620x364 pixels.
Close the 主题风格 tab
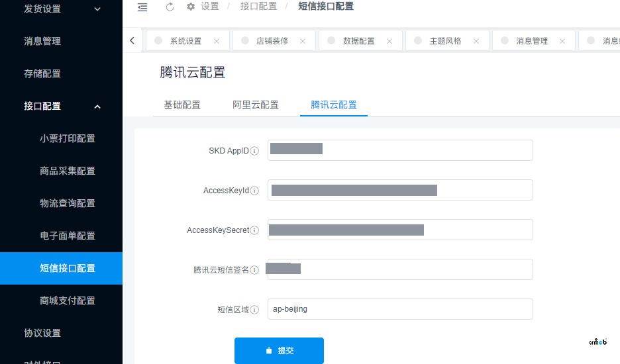[476, 41]
